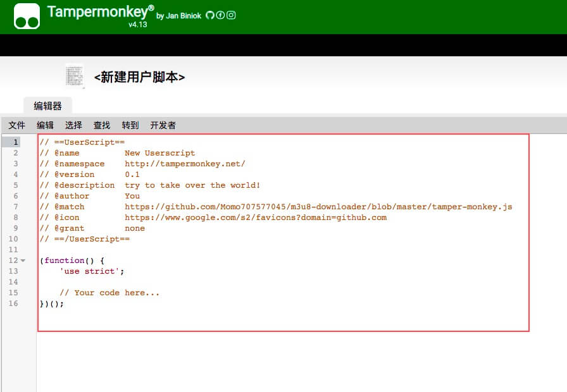This screenshot has height=392, width=567.
Task: Click the script thumbnail next to 新建用户脚本
Action: coord(75,77)
